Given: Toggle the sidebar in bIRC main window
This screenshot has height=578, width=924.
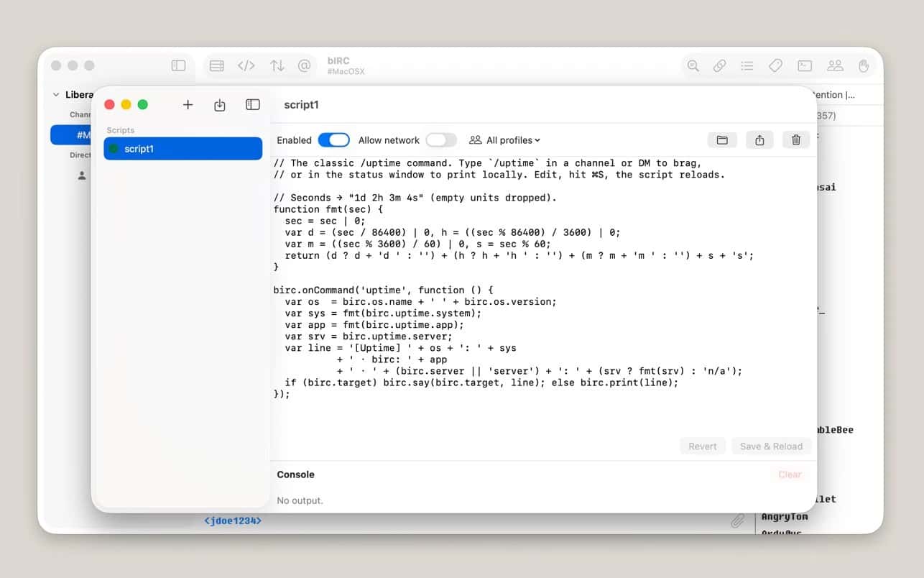Looking at the screenshot, I should (x=178, y=65).
